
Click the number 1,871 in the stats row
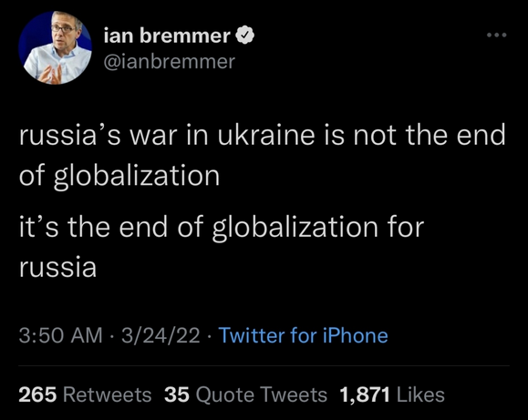point(365,394)
